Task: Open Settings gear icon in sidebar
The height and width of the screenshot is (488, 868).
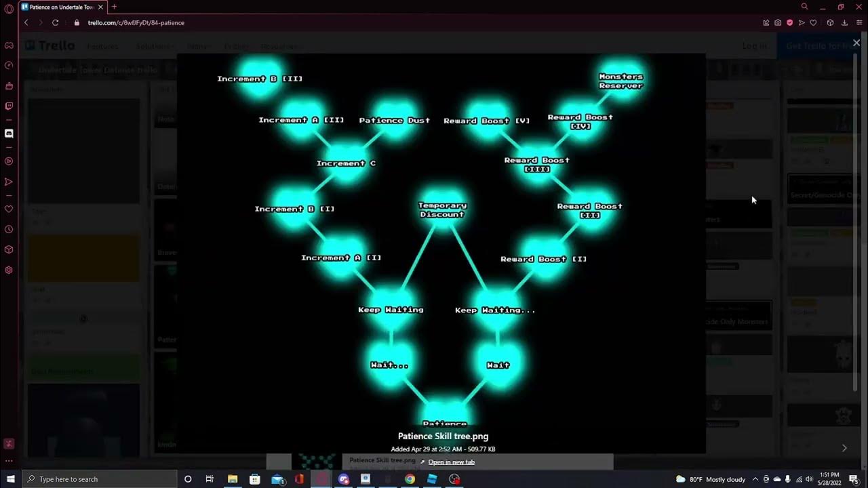Action: (9, 270)
